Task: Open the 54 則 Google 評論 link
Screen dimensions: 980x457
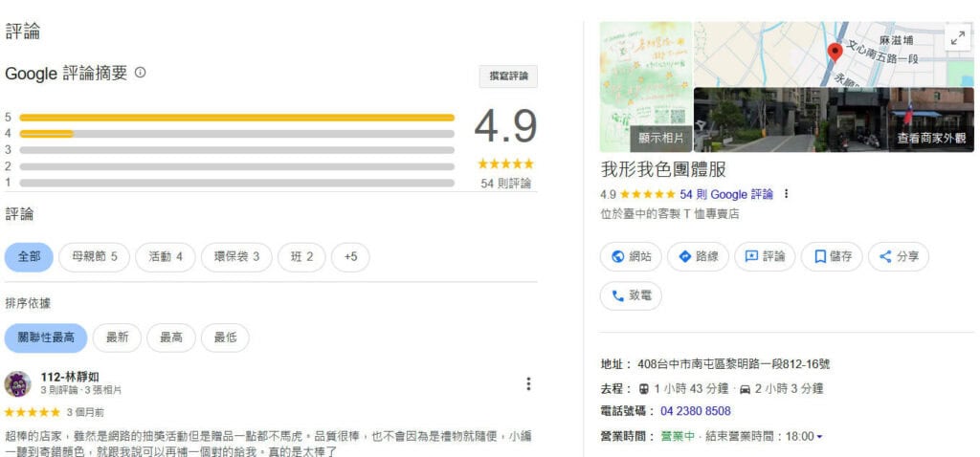Action: pos(726,194)
